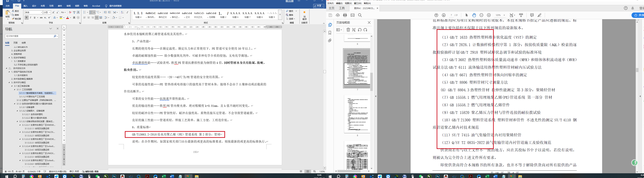Collapse the 3.1.3.2 设备图片 navigation heading
This screenshot has height=178, width=644.
18,111
